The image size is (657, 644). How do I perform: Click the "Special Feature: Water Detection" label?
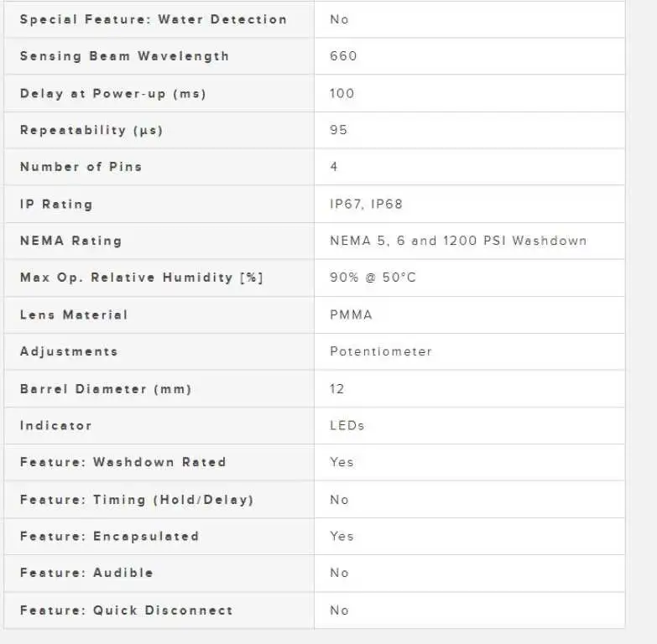click(x=153, y=19)
